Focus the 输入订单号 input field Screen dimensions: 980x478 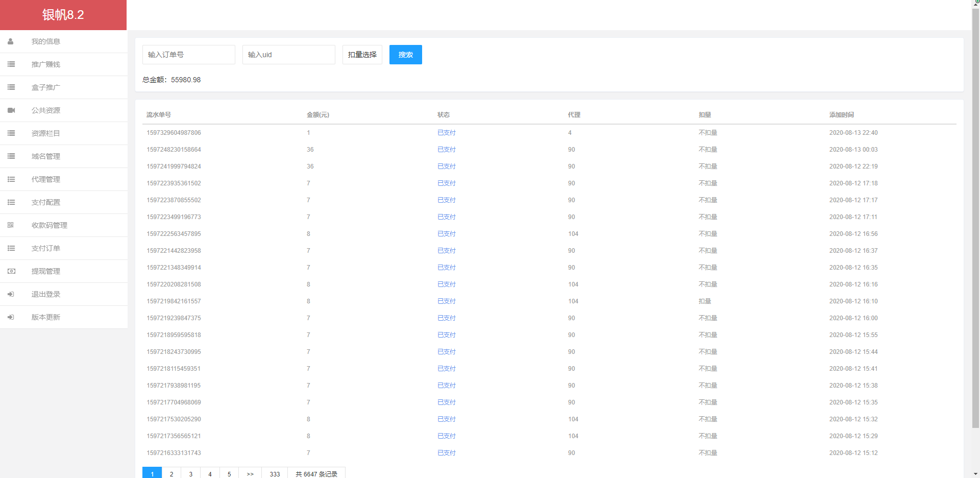[188, 55]
